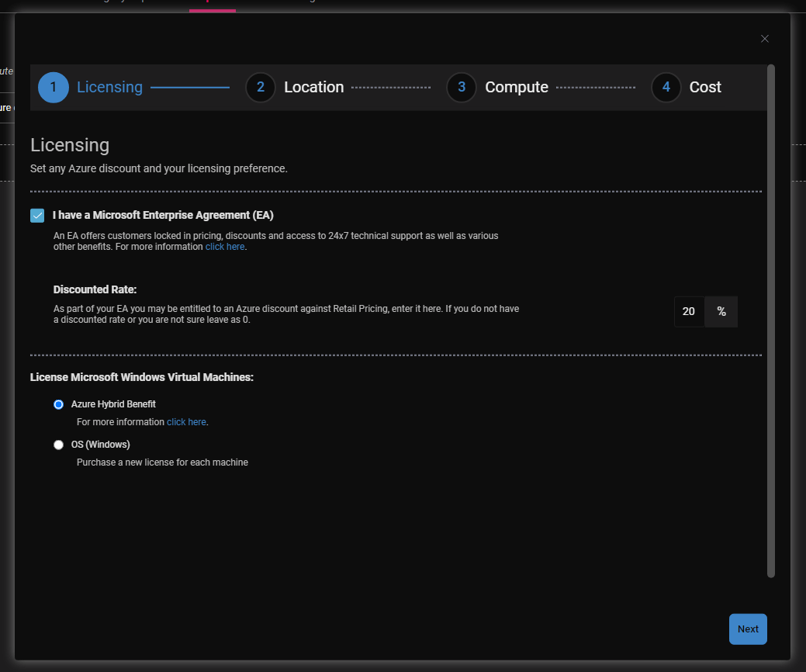Select step 3 circle icon
Image resolution: width=806 pixels, height=672 pixels.
click(x=462, y=88)
